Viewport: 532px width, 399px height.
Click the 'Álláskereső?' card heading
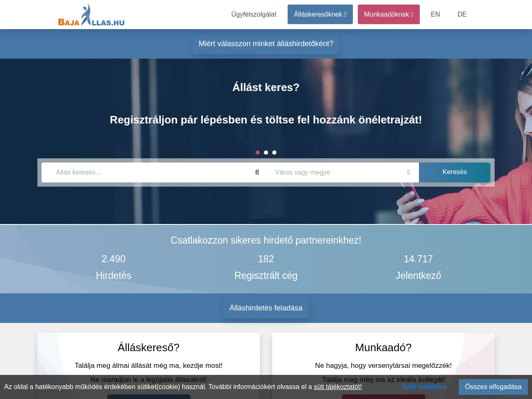tap(148, 347)
